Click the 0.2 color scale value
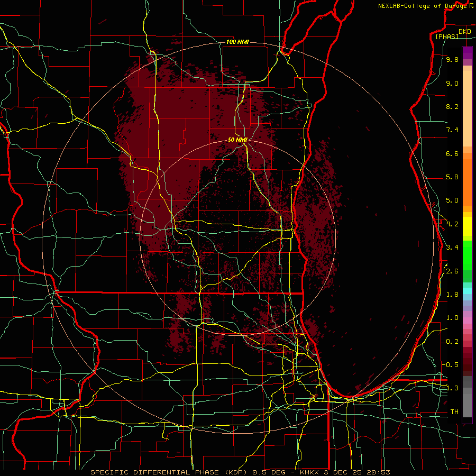476x476 pixels. (x=452, y=342)
